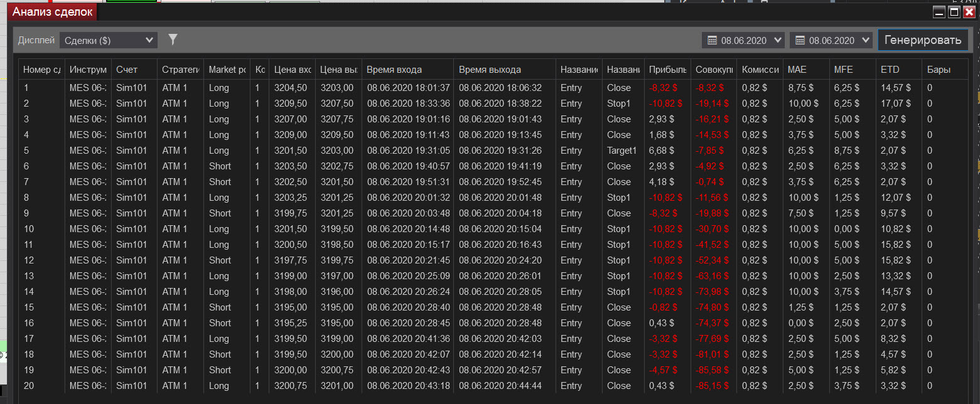Click entry price cell 3204,50
This screenshot has width=980, height=404.
tap(291, 88)
